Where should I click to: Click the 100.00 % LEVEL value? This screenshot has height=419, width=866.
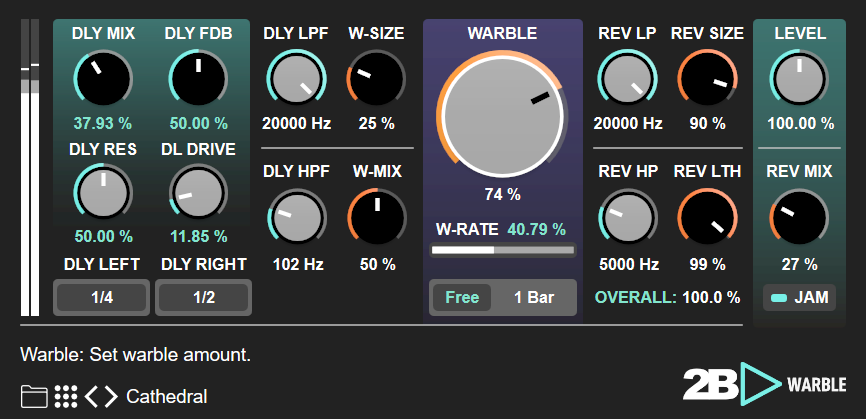click(x=800, y=123)
